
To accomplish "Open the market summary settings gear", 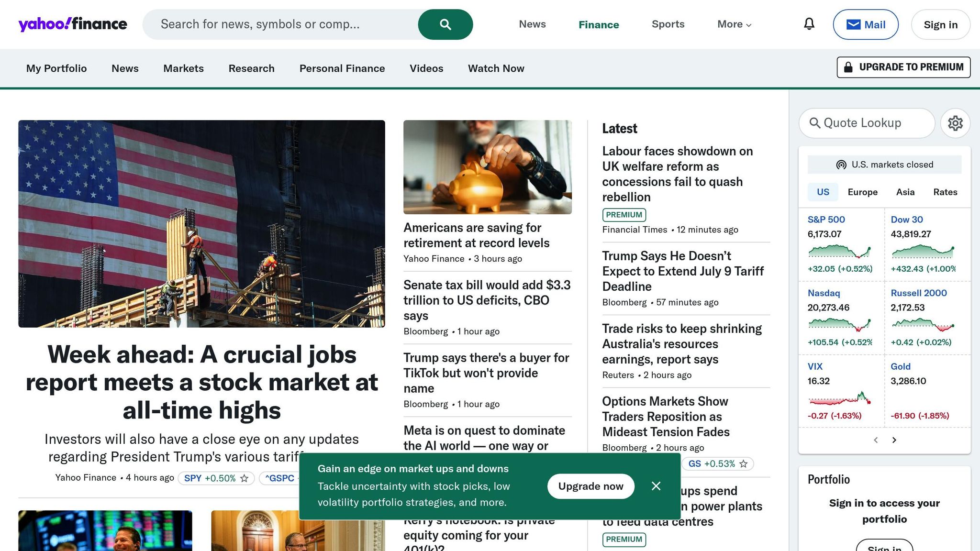I will (955, 123).
